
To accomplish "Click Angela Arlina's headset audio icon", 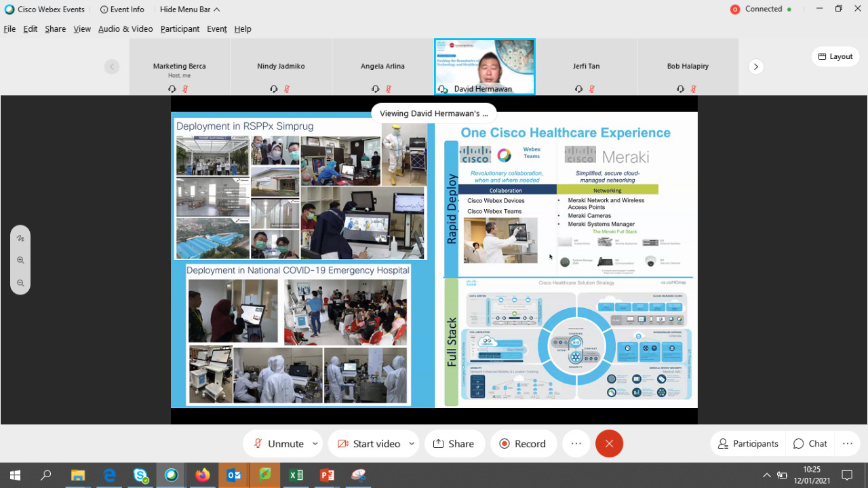I will pyautogui.click(x=376, y=89).
